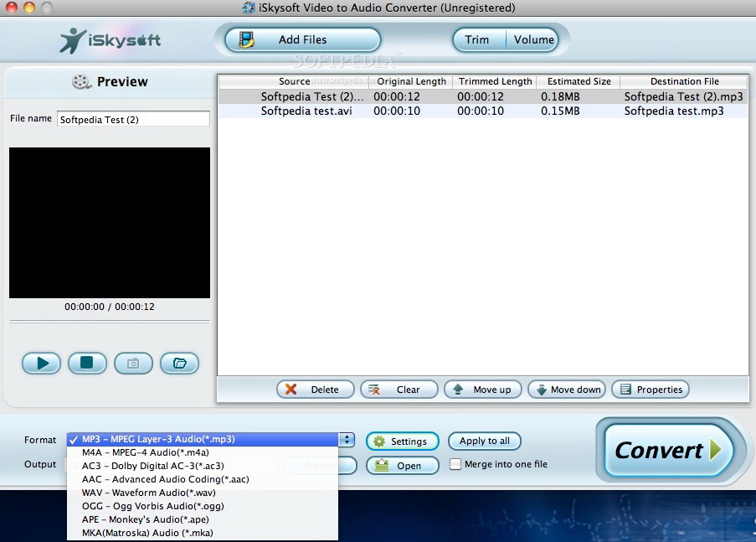
Task: Click the File name input field
Action: 134,119
